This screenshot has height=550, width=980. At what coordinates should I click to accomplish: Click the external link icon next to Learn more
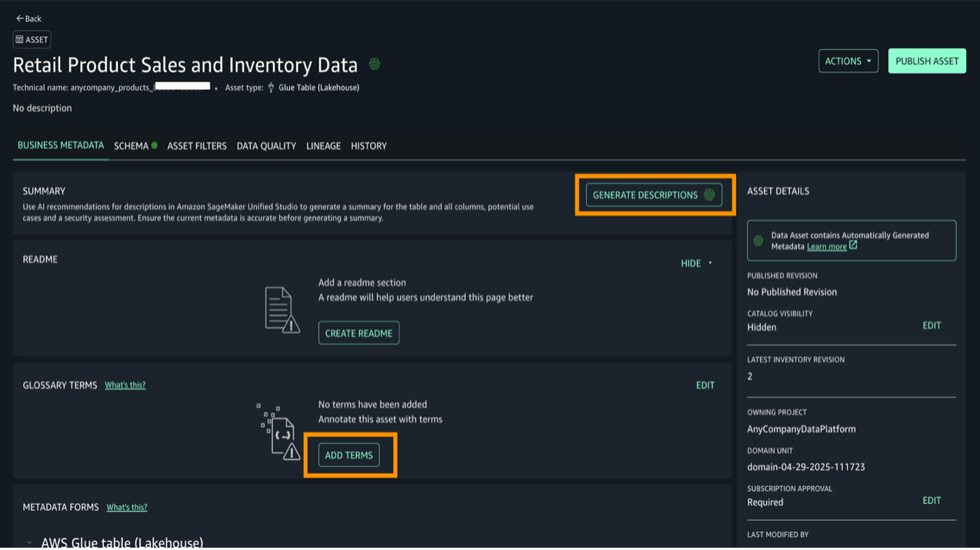[x=853, y=246]
